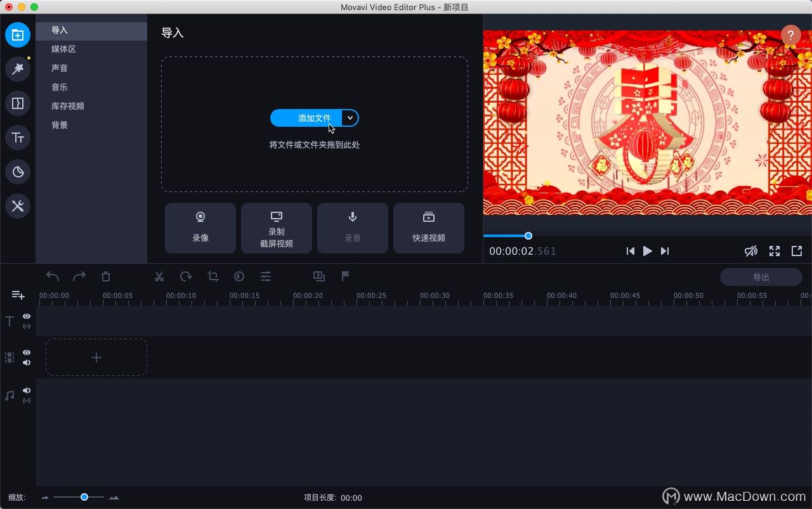812x509 pixels.
Task: Click the preview timecode 00:00:02.561
Action: [523, 251]
